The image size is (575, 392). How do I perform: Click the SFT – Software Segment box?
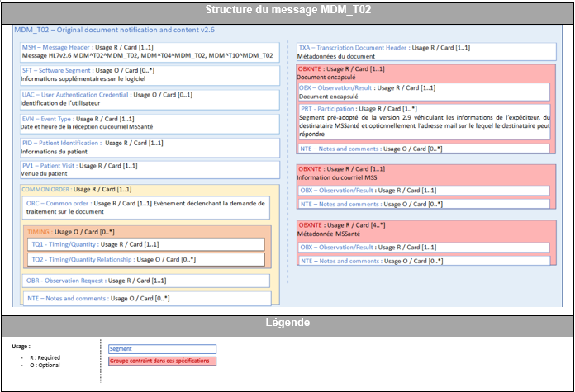click(x=150, y=75)
